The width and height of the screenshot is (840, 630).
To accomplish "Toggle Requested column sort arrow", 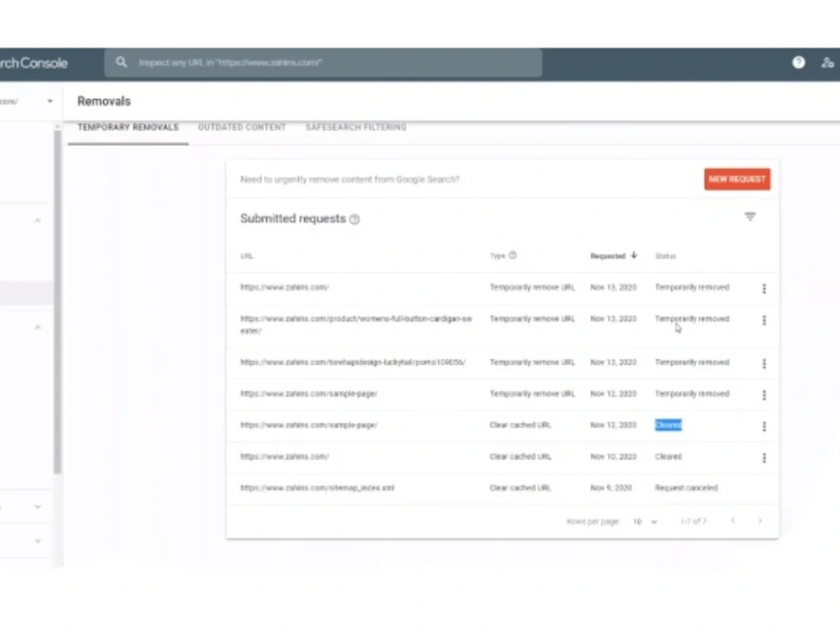I will coord(633,255).
